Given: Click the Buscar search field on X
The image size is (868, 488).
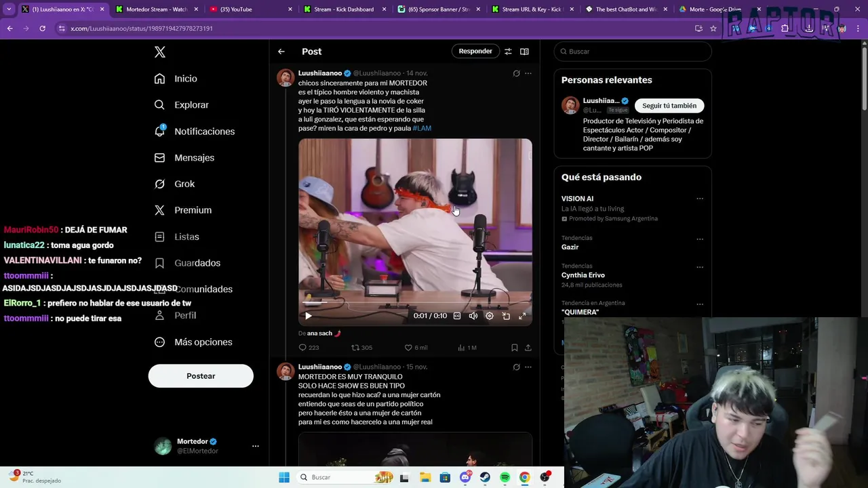Looking at the screenshot, I should [x=633, y=52].
